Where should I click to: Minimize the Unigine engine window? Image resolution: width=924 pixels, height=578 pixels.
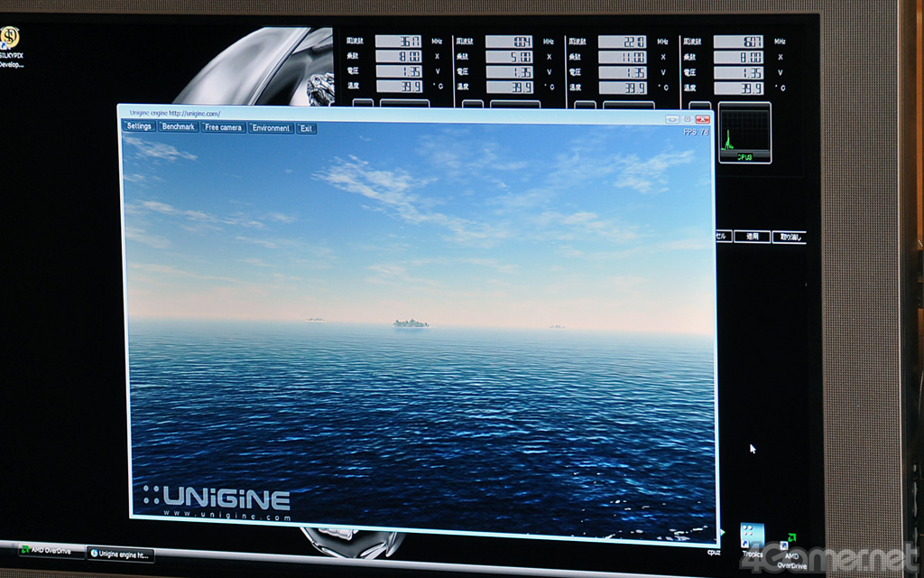[x=672, y=119]
